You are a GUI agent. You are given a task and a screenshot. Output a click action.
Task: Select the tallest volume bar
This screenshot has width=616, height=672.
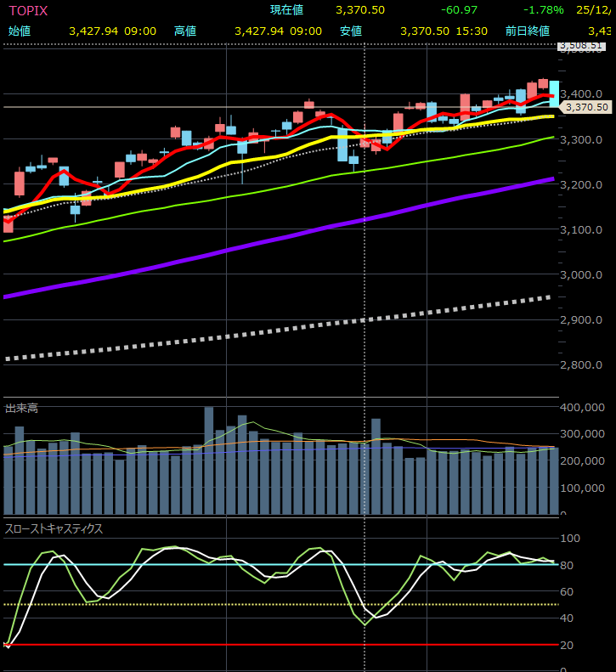[x=209, y=459]
